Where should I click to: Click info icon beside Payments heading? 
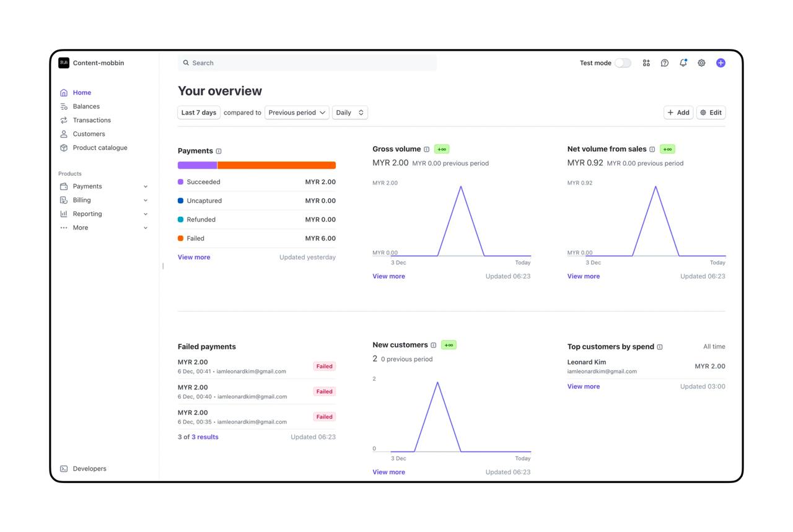click(219, 151)
